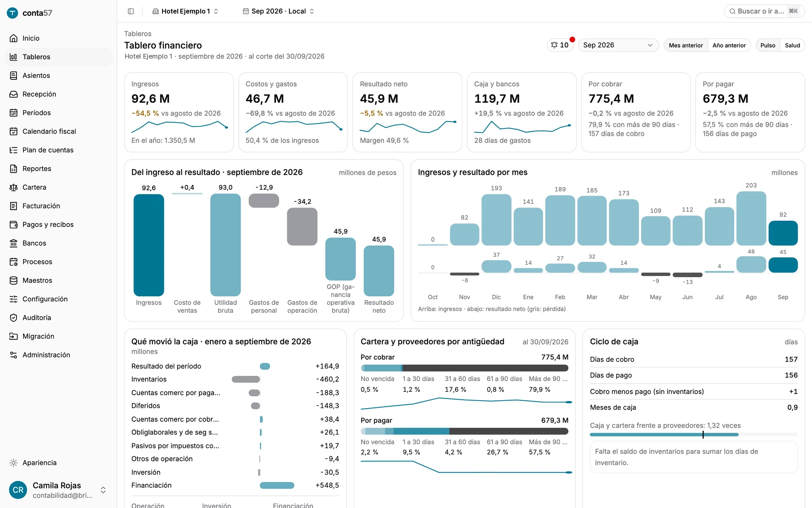Open Administración section
Viewport: 812px width, 508px height.
[58, 355]
